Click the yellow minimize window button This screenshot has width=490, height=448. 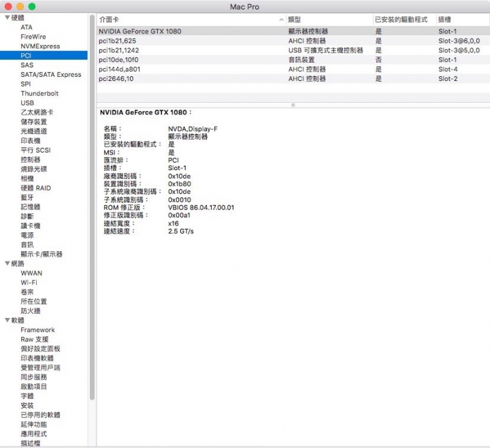[20, 6]
